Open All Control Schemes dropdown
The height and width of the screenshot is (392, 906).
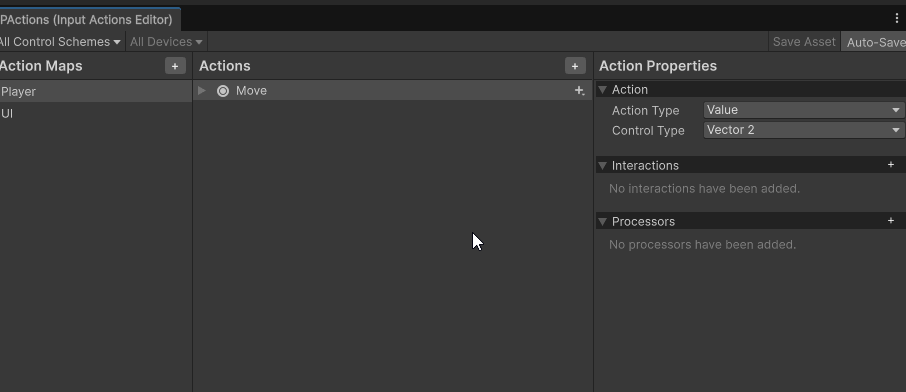point(60,42)
